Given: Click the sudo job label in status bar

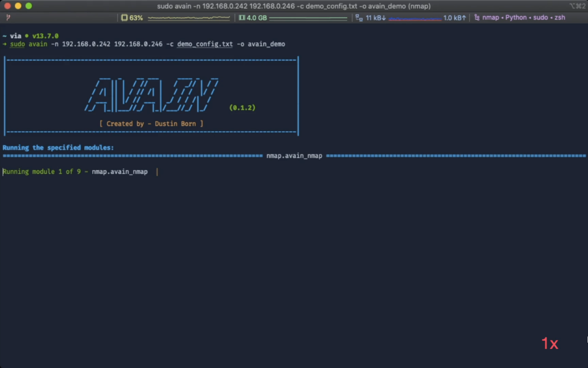Looking at the screenshot, I should [540, 18].
